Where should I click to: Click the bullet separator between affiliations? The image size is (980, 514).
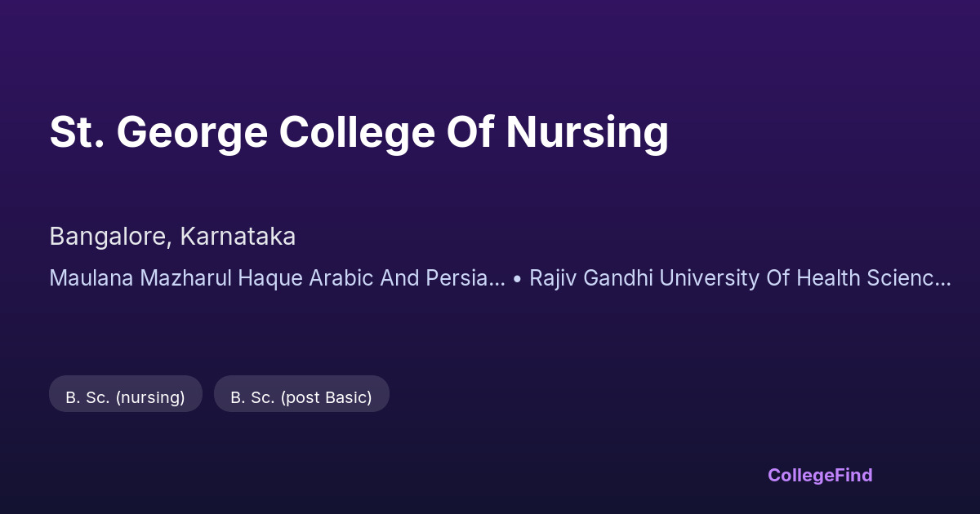[x=518, y=279]
